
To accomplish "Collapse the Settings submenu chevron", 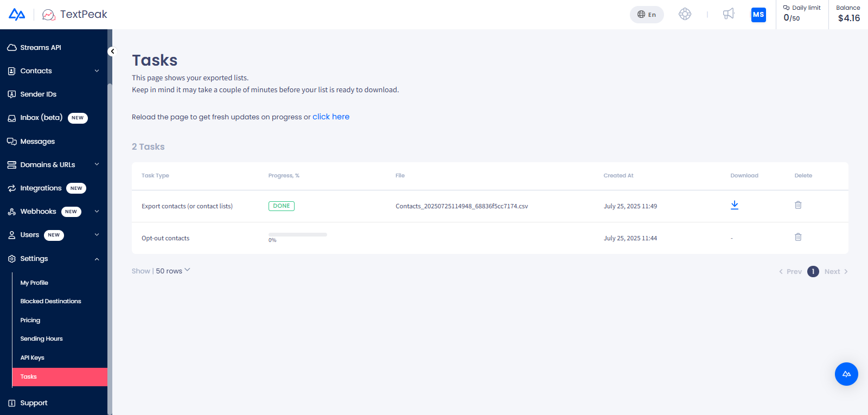I will (97, 259).
